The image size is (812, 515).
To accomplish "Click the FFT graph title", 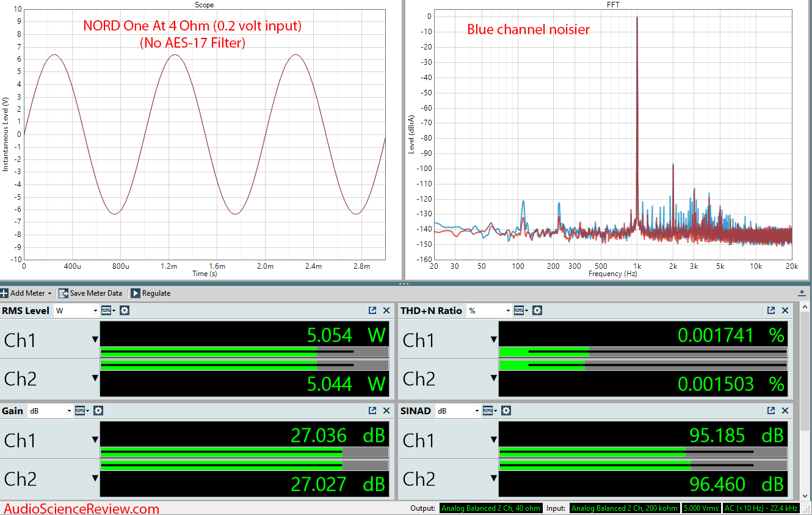I will pyautogui.click(x=612, y=5).
